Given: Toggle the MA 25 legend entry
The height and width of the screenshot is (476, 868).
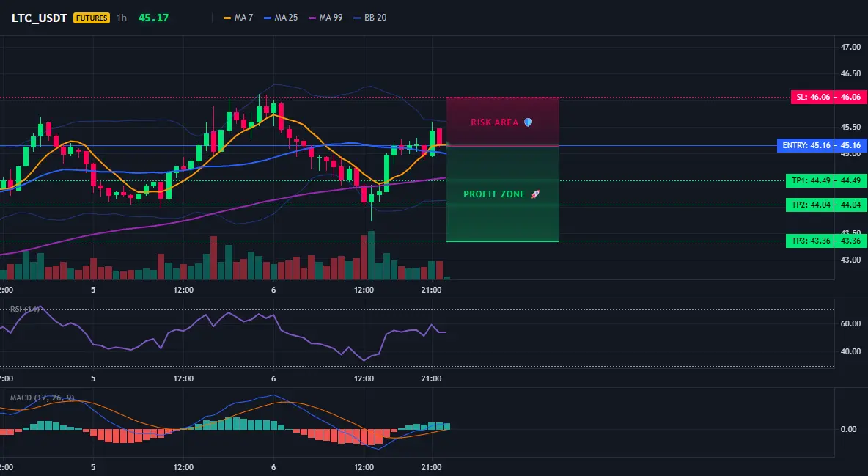Looking at the screenshot, I should pos(281,18).
